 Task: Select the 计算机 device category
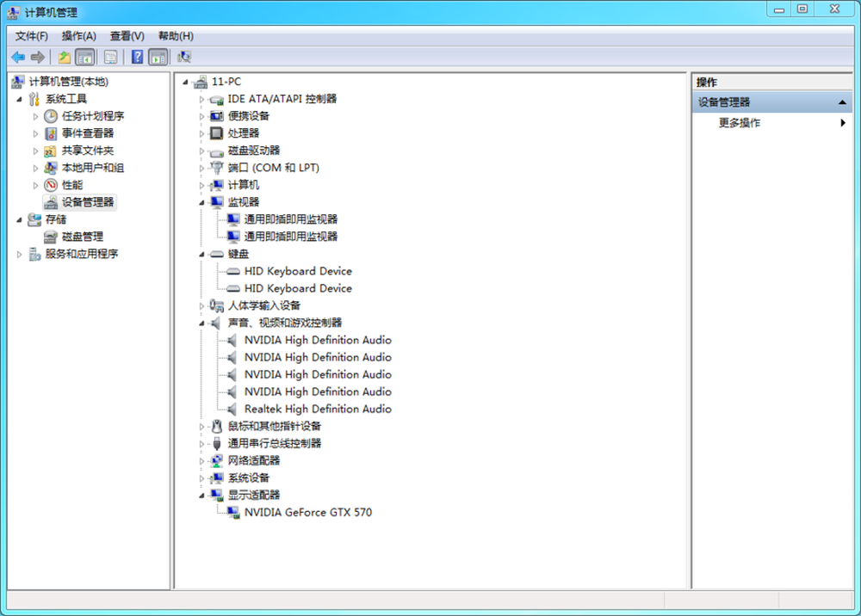244,185
